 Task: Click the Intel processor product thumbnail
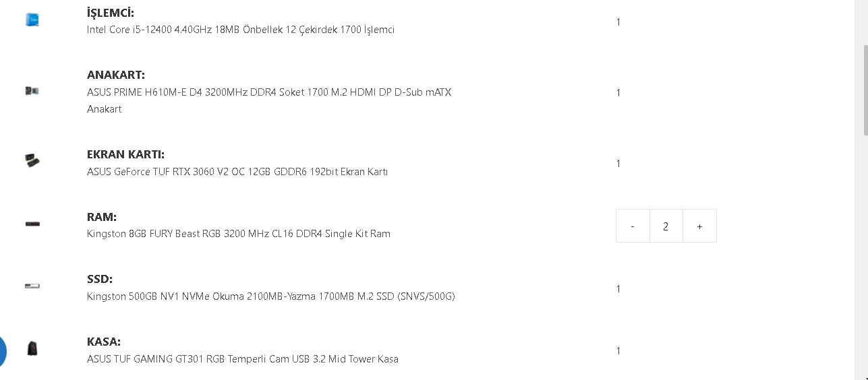tap(32, 20)
